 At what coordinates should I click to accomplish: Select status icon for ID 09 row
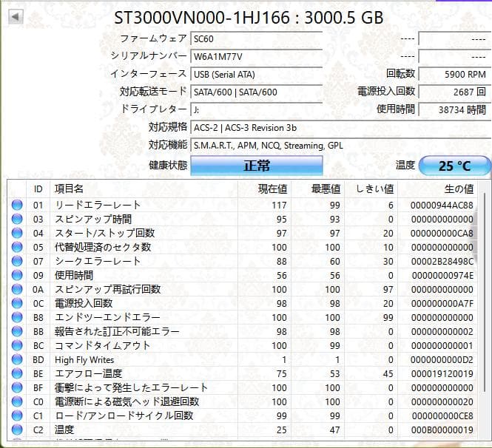coord(17,275)
